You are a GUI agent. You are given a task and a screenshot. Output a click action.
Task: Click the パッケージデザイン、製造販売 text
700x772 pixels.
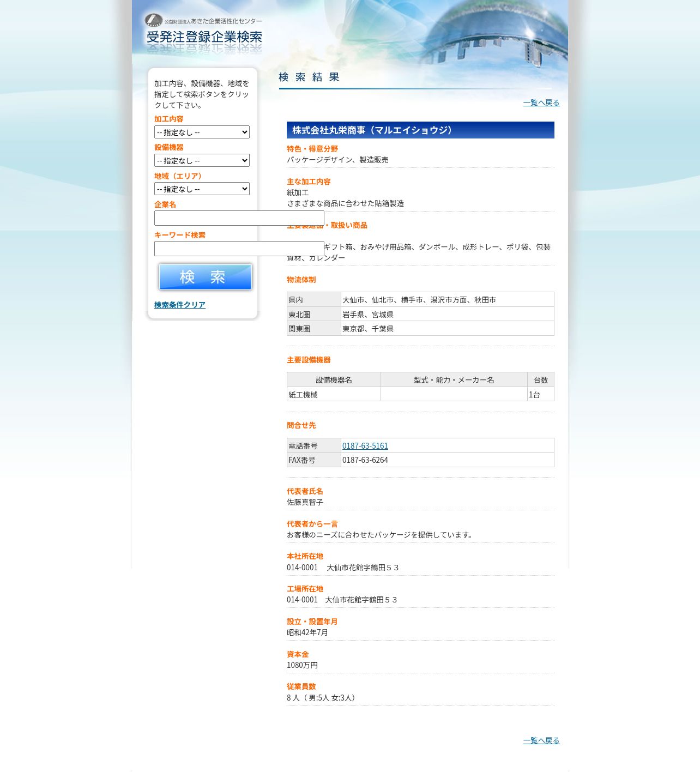(338, 160)
